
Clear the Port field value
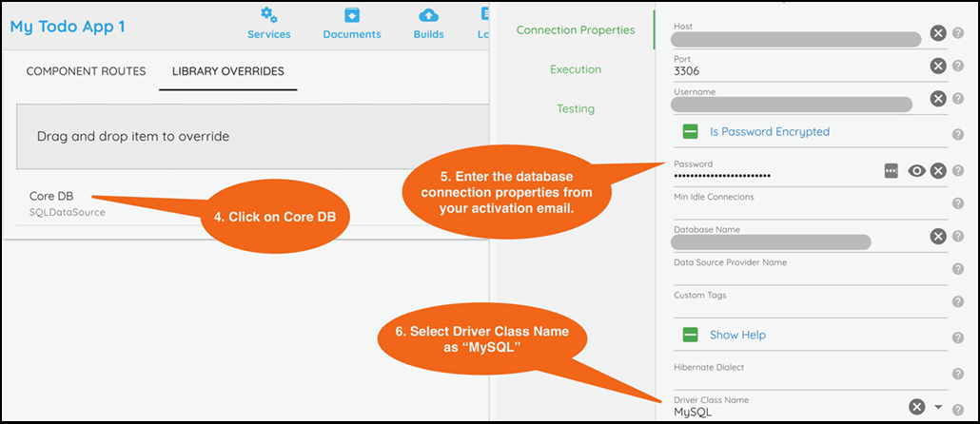(937, 66)
